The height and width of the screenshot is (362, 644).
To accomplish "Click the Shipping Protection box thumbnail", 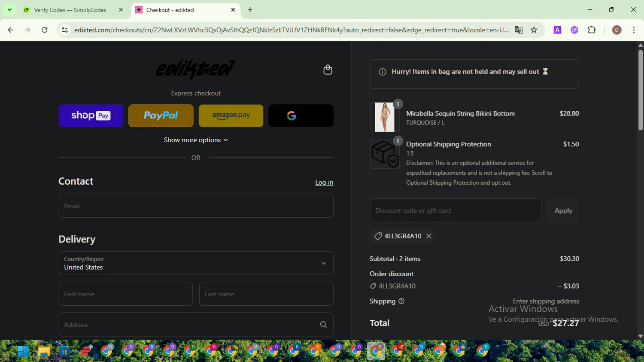I will [385, 154].
